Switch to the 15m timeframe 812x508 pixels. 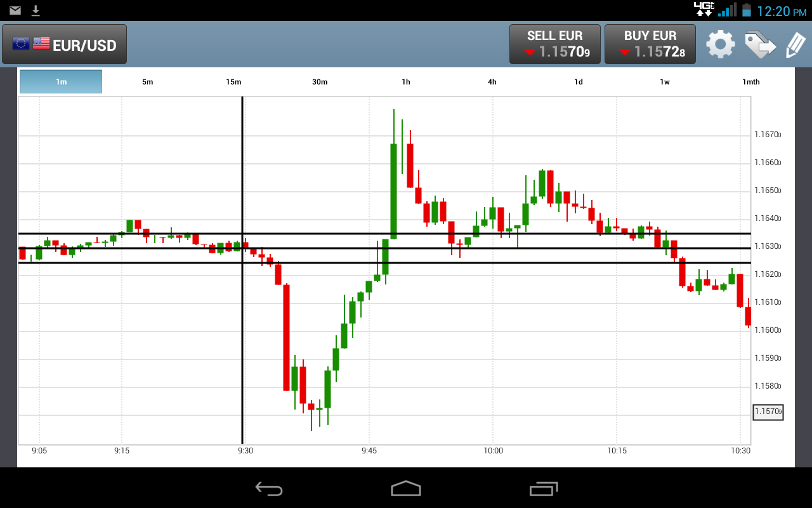pos(233,82)
